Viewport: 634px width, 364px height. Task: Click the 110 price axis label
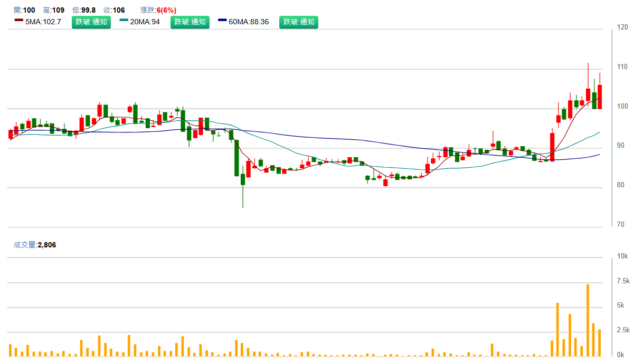[622, 66]
